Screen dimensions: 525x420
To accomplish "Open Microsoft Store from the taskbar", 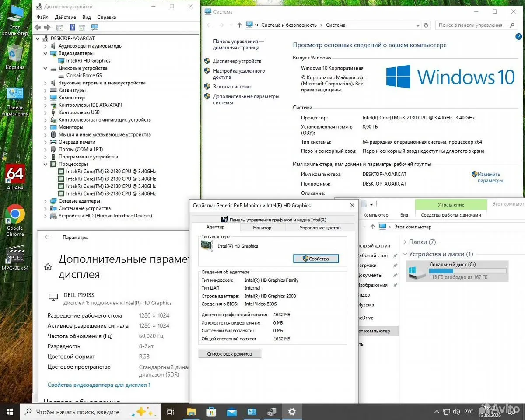I will click(x=211, y=412).
